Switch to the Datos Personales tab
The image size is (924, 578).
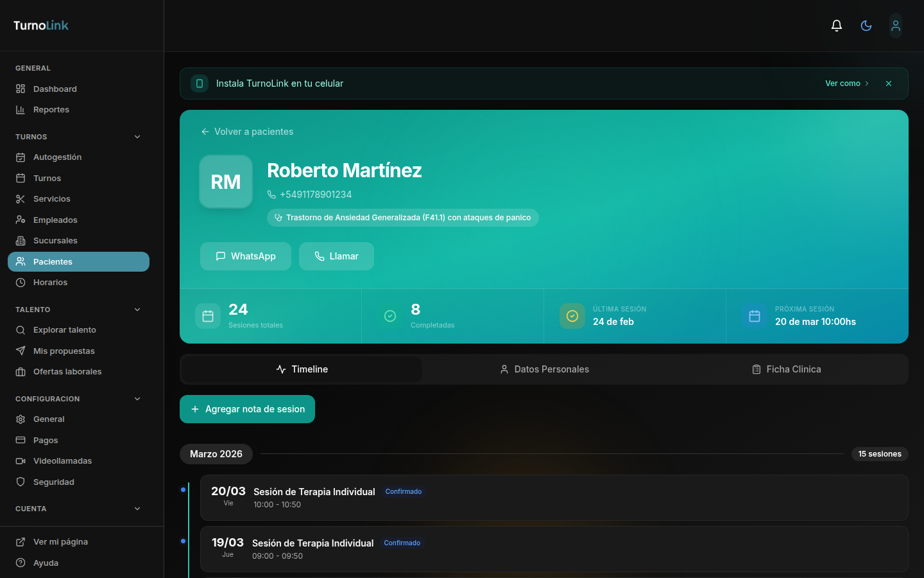544,369
